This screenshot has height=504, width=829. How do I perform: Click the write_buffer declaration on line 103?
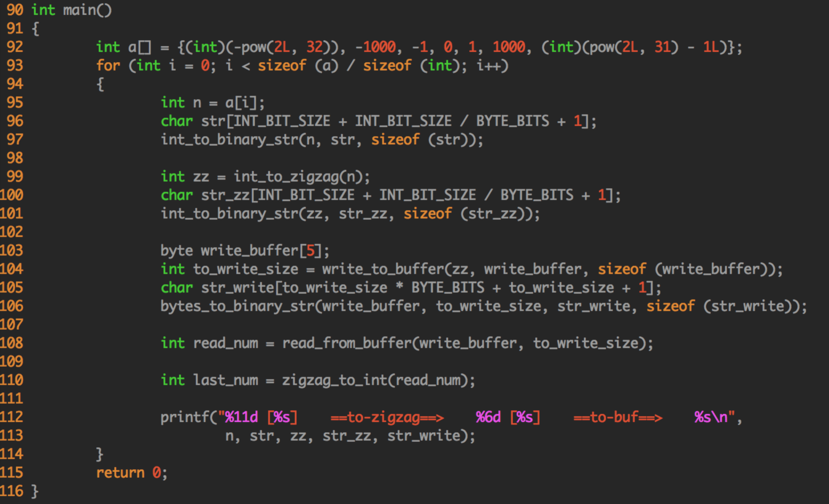coord(249,251)
